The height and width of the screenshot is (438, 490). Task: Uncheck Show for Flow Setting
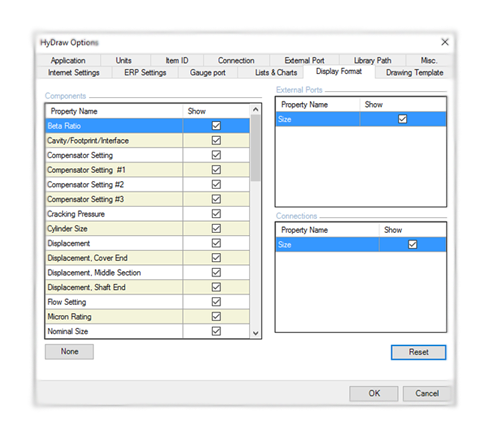[216, 302]
